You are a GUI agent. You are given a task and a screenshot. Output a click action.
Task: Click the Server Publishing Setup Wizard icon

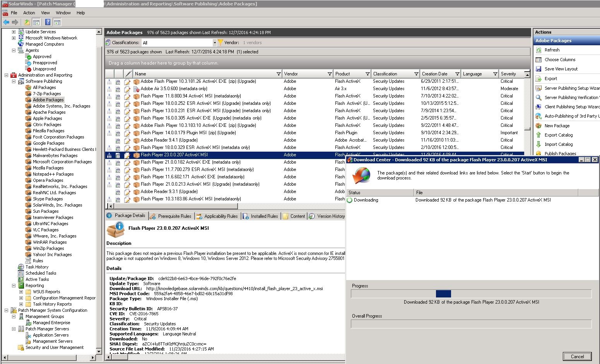[538, 88]
